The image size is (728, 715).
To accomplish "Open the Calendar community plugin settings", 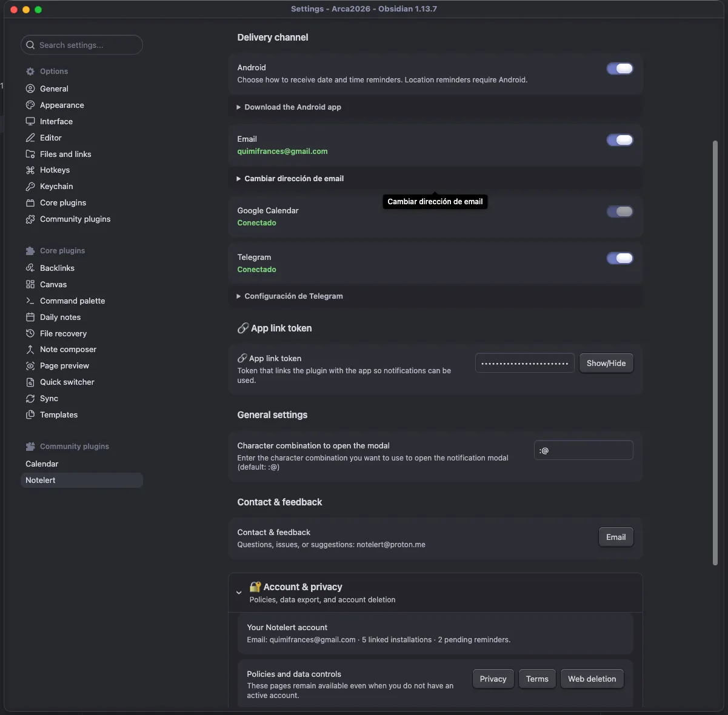I will tap(82, 464).
